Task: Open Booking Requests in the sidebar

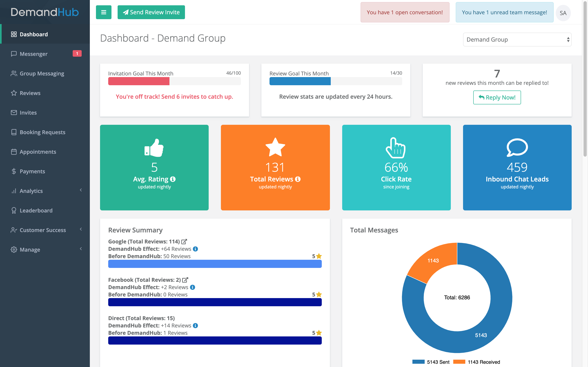Action: 42,132
